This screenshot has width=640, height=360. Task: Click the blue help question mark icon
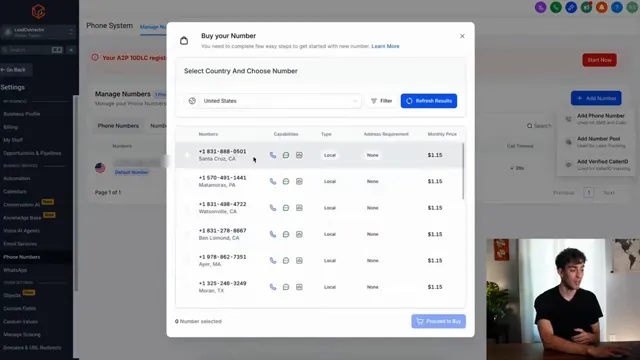point(617,7)
